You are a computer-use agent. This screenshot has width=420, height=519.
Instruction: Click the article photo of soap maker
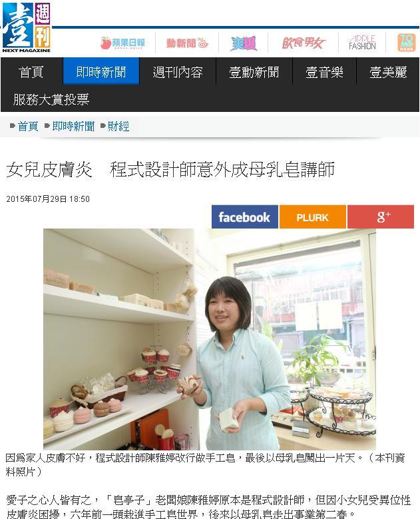(210, 339)
